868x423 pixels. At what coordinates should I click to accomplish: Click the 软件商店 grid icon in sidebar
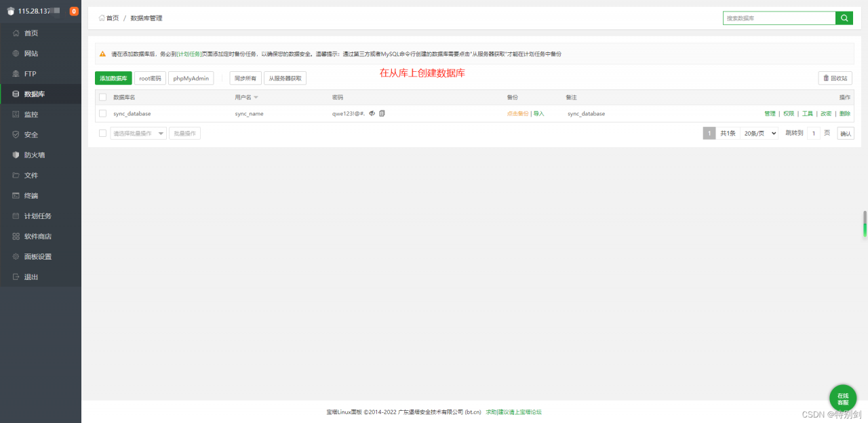coord(16,237)
